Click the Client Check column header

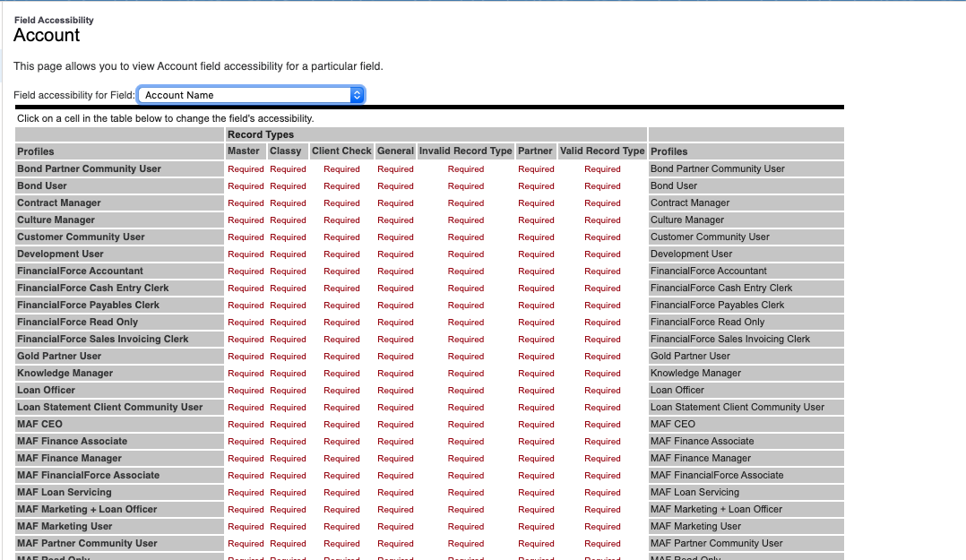pyautogui.click(x=341, y=151)
